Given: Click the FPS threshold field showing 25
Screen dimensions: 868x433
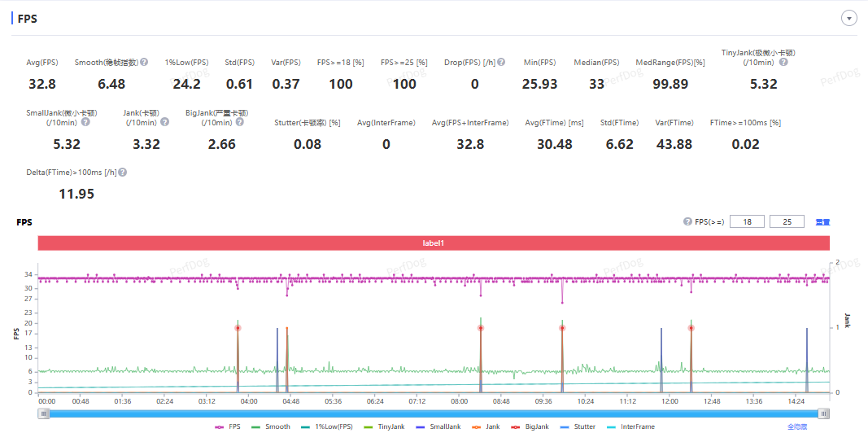Looking at the screenshot, I should pyautogui.click(x=787, y=221).
